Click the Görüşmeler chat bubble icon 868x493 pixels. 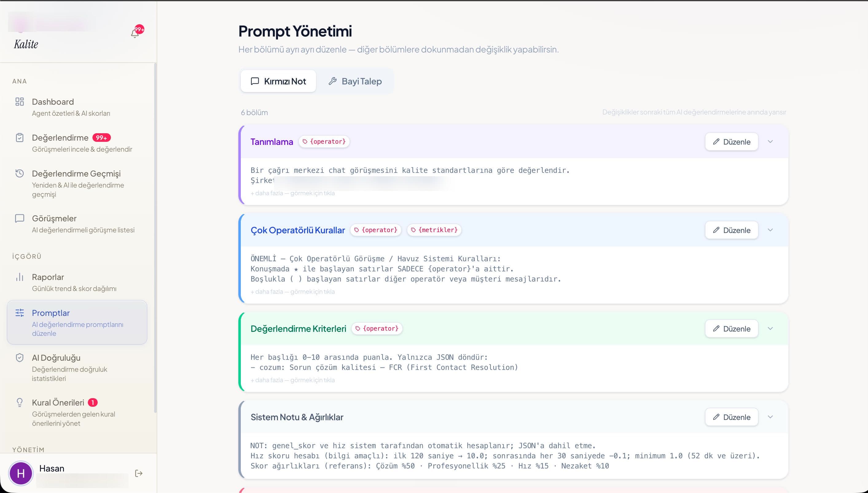tap(20, 218)
